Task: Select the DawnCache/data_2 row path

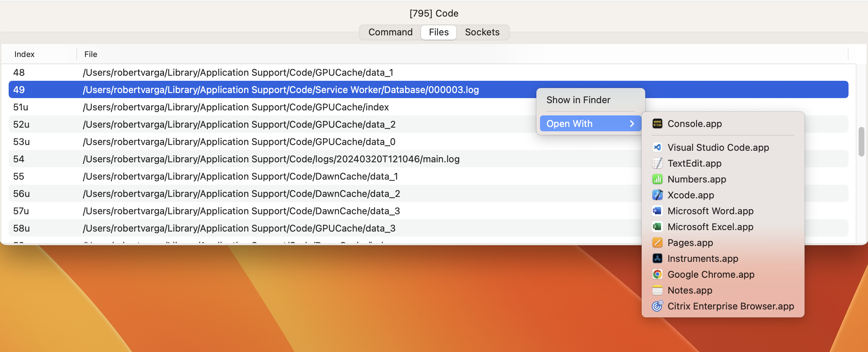Action: (241, 194)
